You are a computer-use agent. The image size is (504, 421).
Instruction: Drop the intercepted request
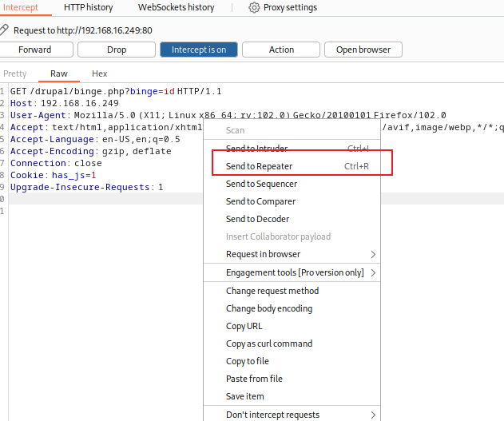(x=117, y=50)
